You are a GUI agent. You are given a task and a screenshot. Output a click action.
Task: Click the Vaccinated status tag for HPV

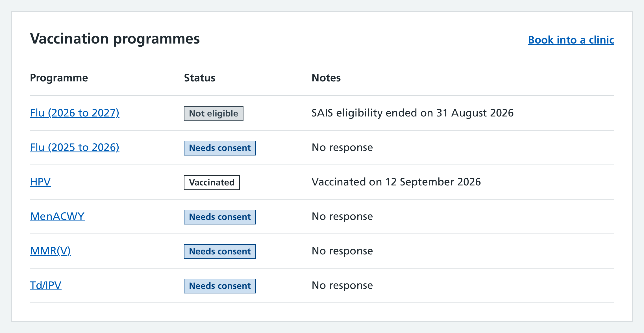pos(212,183)
